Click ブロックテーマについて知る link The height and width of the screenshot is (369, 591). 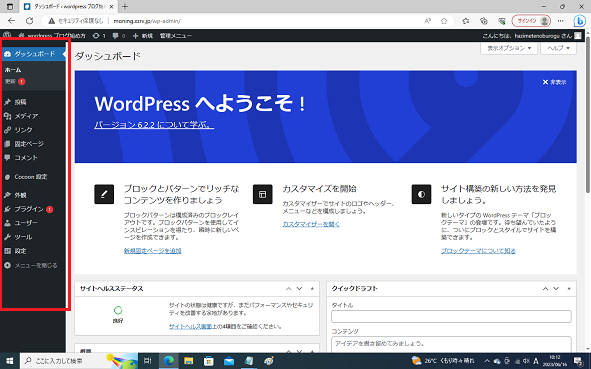pos(478,251)
